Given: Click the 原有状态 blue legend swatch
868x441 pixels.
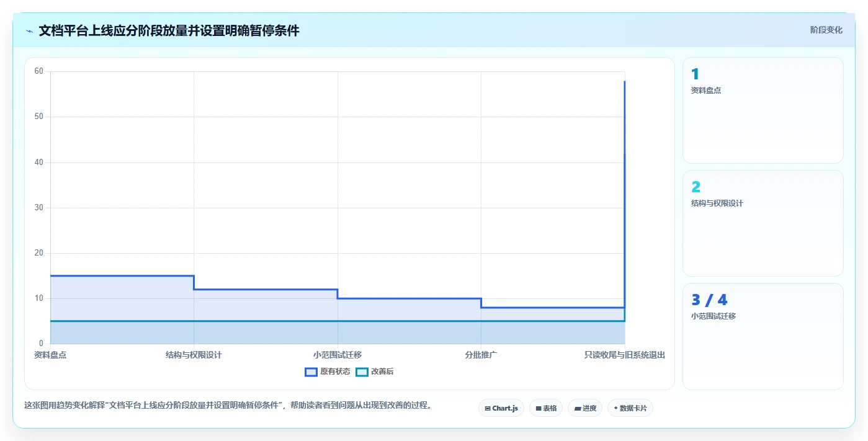Looking at the screenshot, I should [x=311, y=372].
